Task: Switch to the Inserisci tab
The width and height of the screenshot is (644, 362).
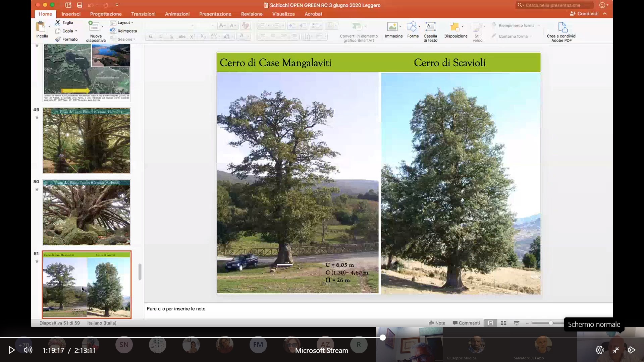Action: [71, 14]
